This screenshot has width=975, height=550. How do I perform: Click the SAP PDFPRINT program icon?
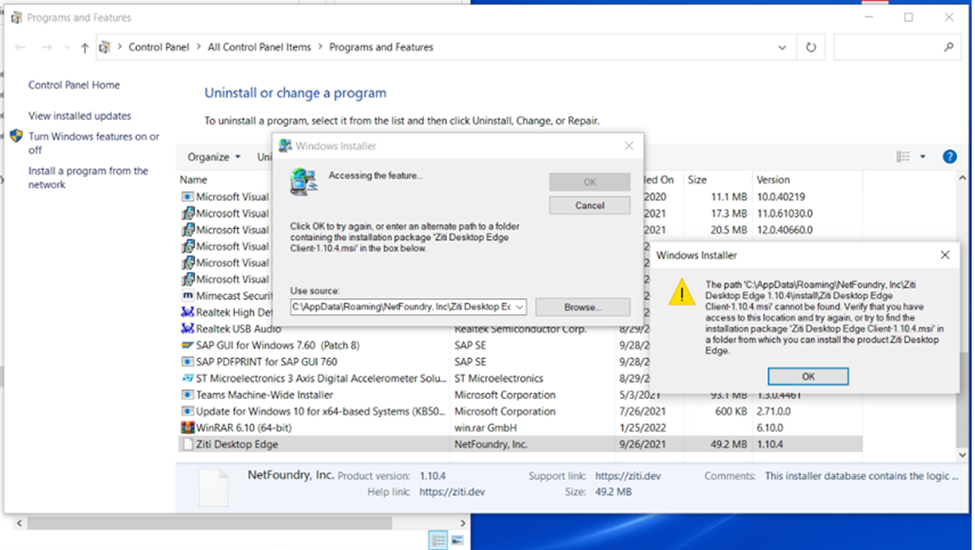187,362
